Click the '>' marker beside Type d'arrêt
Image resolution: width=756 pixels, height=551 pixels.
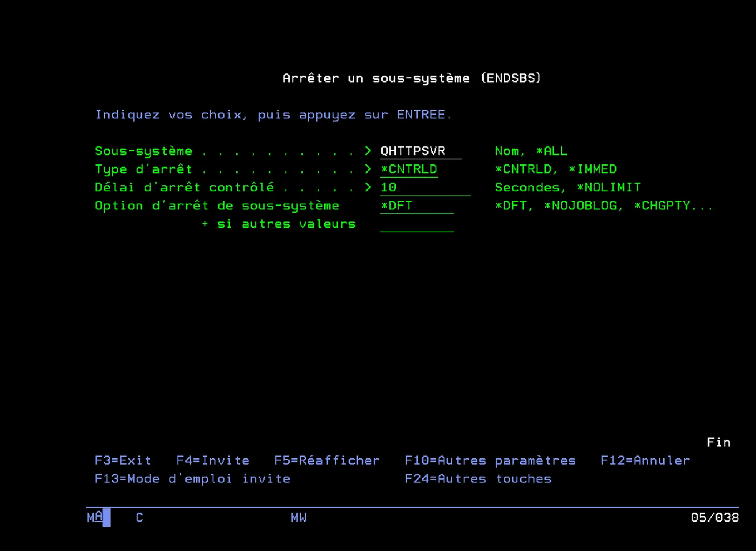(x=368, y=170)
